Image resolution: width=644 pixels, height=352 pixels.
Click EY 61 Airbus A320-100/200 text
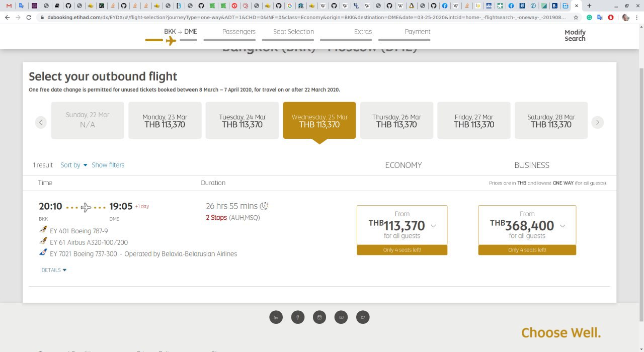89,242
